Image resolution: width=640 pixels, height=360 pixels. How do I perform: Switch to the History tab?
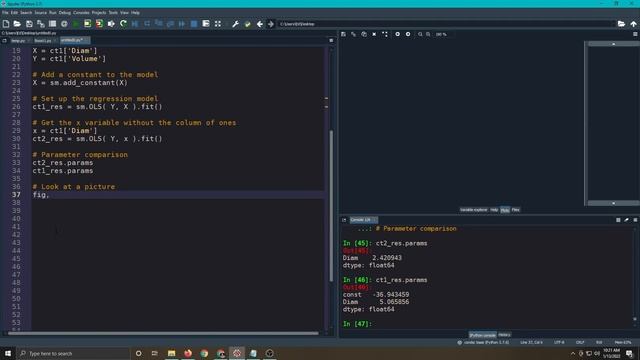(504, 335)
